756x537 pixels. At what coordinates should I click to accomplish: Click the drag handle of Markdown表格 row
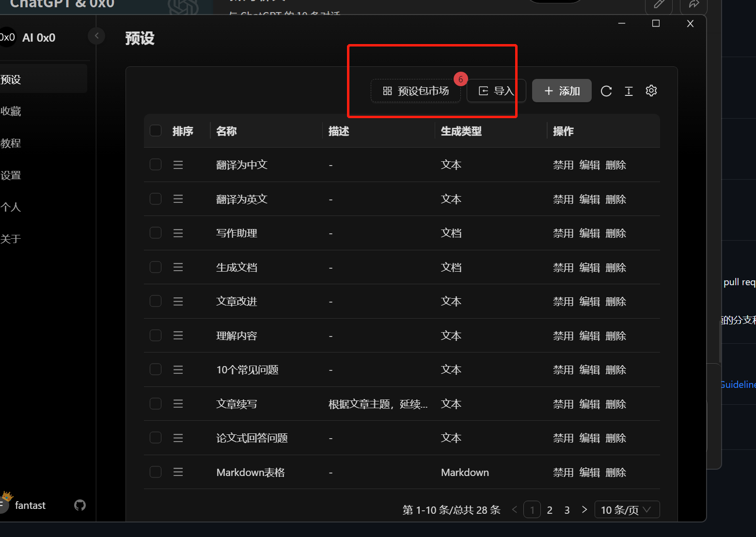pyautogui.click(x=178, y=472)
